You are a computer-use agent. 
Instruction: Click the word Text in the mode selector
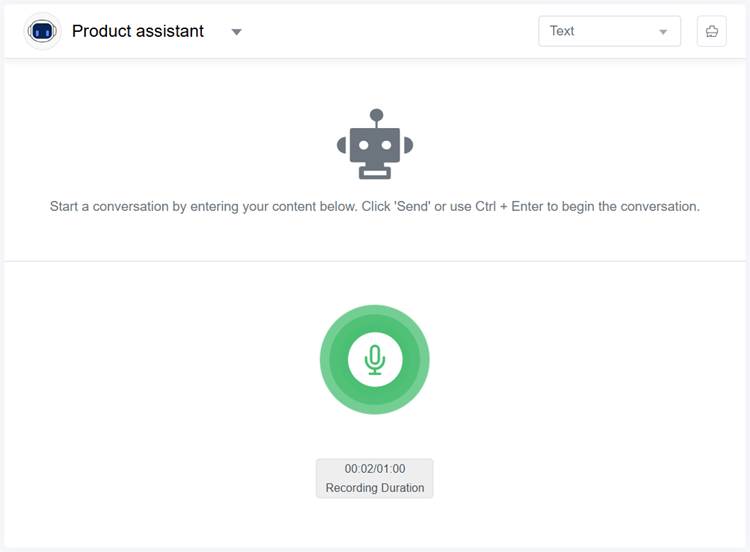point(562,31)
